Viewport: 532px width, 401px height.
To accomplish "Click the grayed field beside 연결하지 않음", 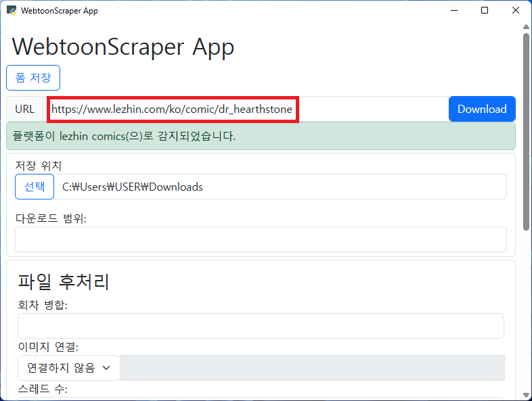I will click(313, 368).
